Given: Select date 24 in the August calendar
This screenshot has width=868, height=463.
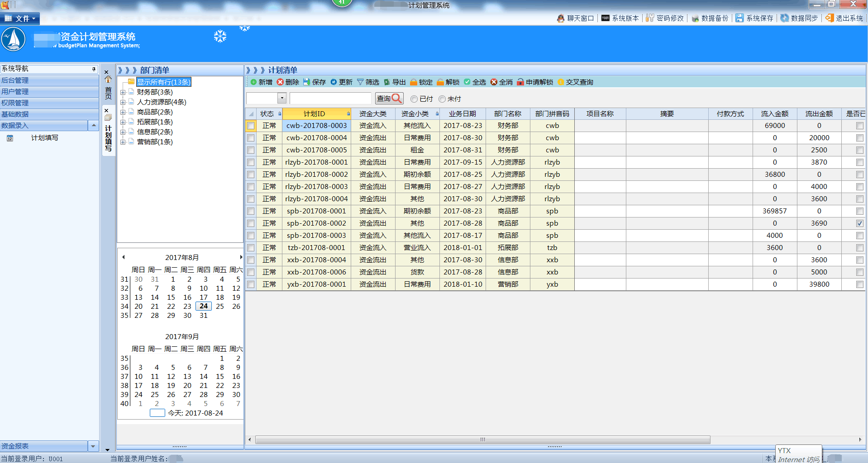Looking at the screenshot, I should pyautogui.click(x=204, y=306).
